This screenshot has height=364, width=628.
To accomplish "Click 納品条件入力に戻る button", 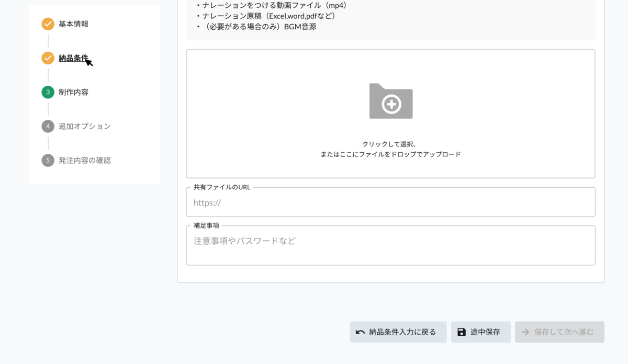I will coord(398,332).
